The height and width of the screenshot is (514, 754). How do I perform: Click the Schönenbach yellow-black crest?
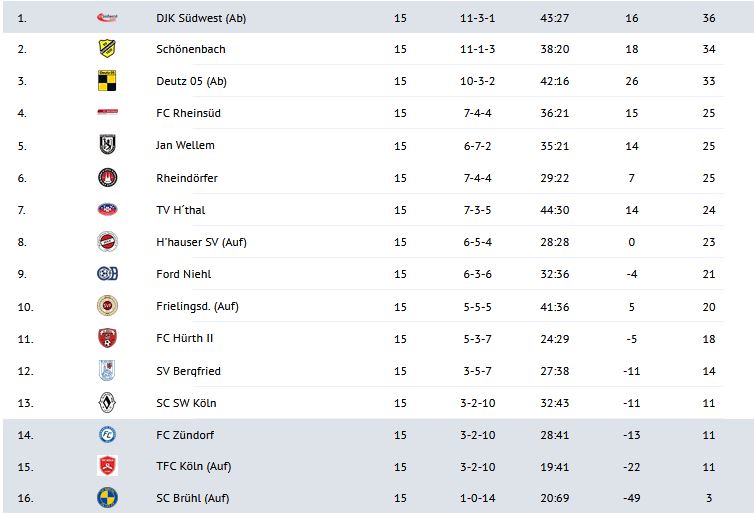click(x=107, y=49)
